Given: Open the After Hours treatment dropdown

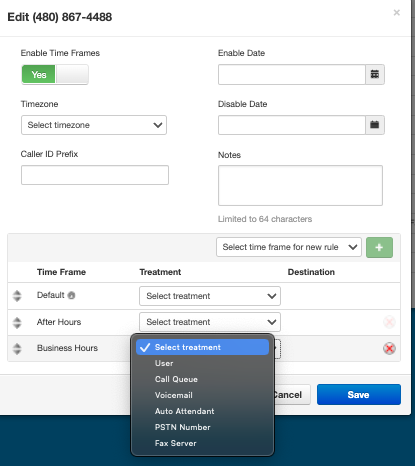Looking at the screenshot, I should 210,322.
